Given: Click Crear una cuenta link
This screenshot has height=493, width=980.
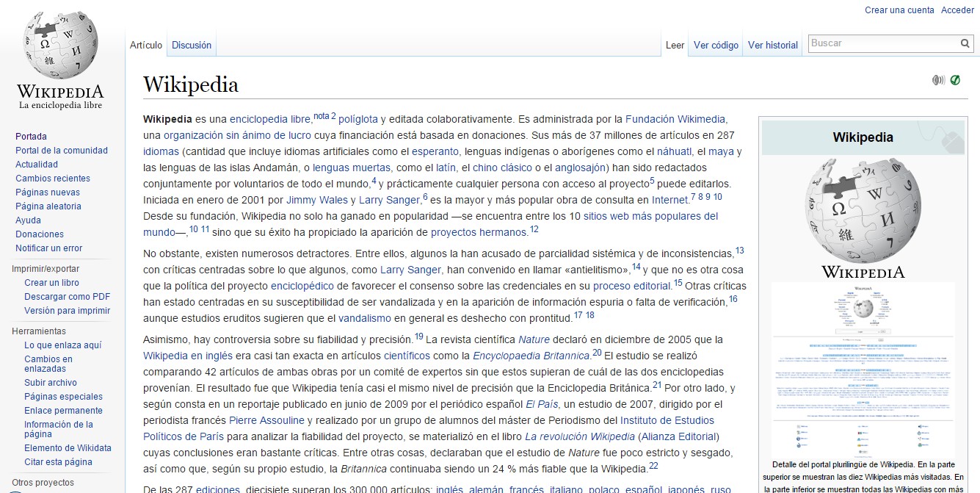Looking at the screenshot, I should [899, 10].
